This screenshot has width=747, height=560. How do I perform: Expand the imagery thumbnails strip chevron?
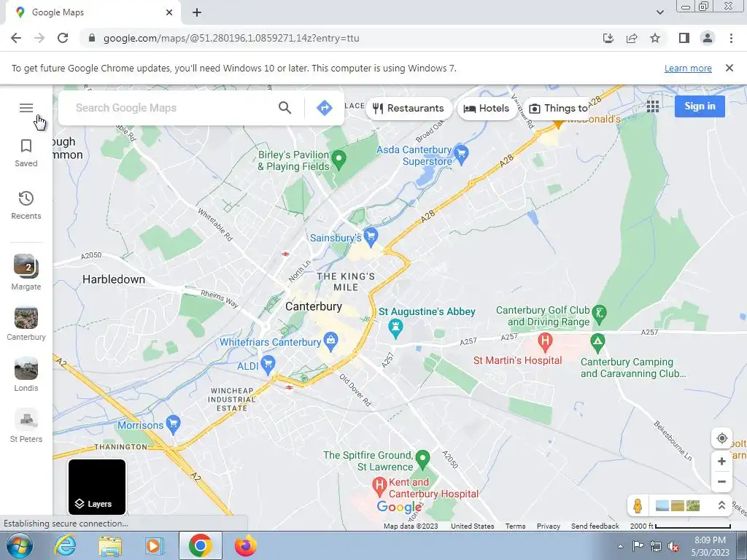click(721, 505)
